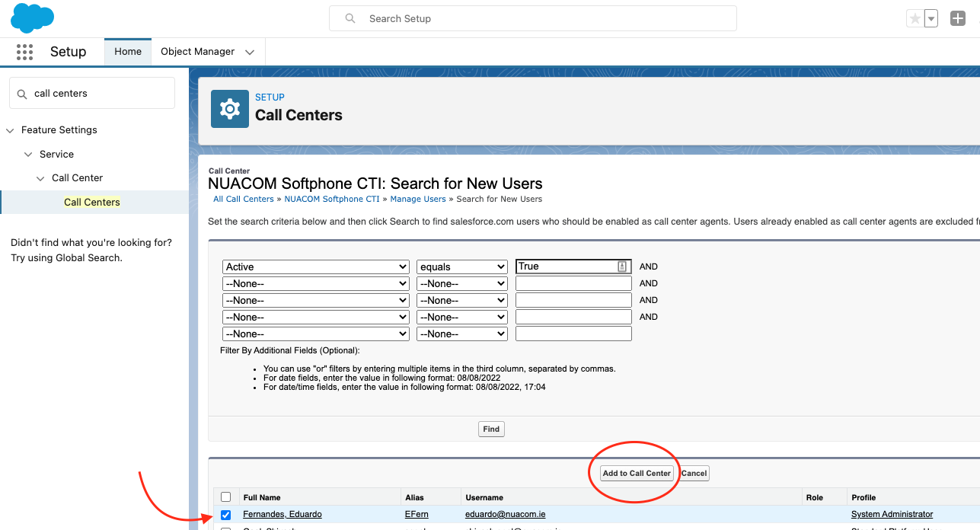
Task: Open the field dropdown in the fourth filter row
Action: pos(316,318)
